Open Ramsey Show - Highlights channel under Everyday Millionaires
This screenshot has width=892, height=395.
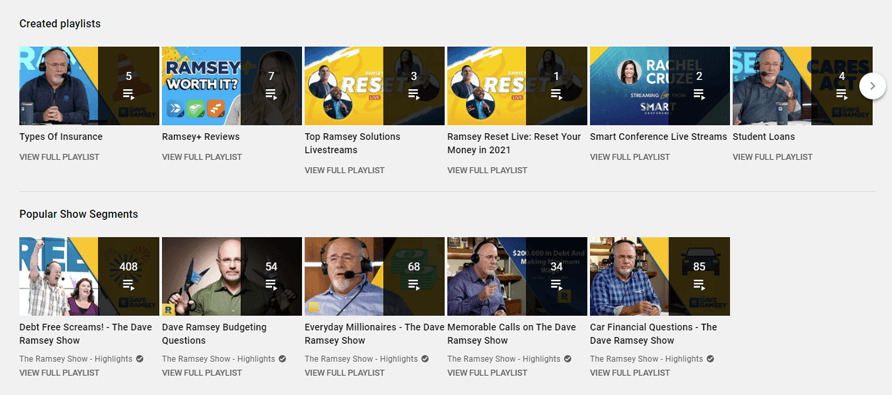click(361, 359)
